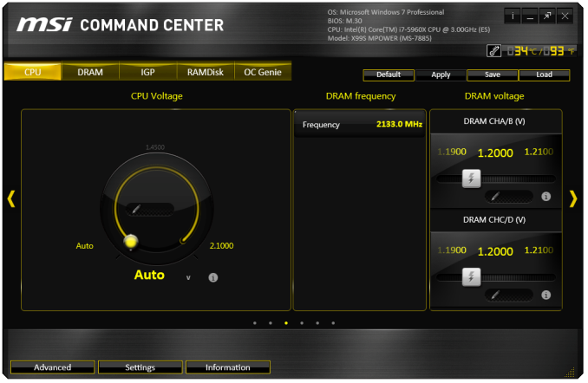Select 1.2100 for DRAM CHA/B

click(539, 152)
